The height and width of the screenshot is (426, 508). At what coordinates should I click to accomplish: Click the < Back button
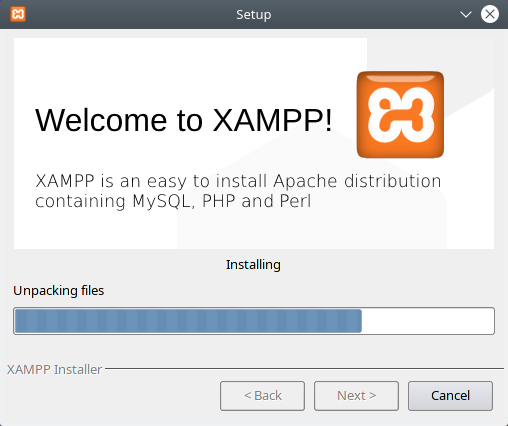262,396
